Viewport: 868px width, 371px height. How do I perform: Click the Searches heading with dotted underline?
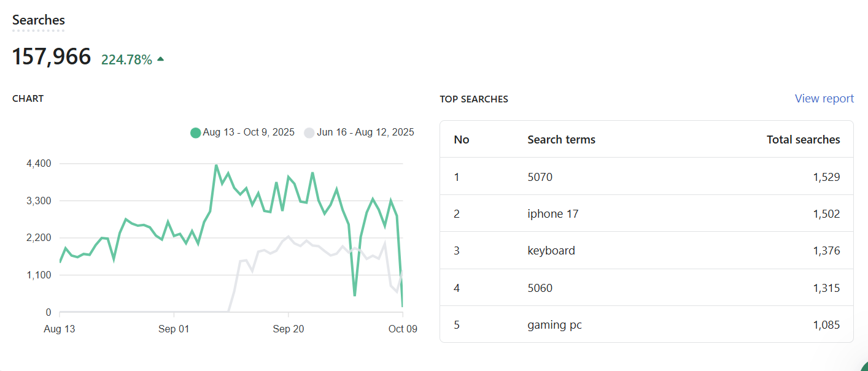pyautogui.click(x=39, y=20)
